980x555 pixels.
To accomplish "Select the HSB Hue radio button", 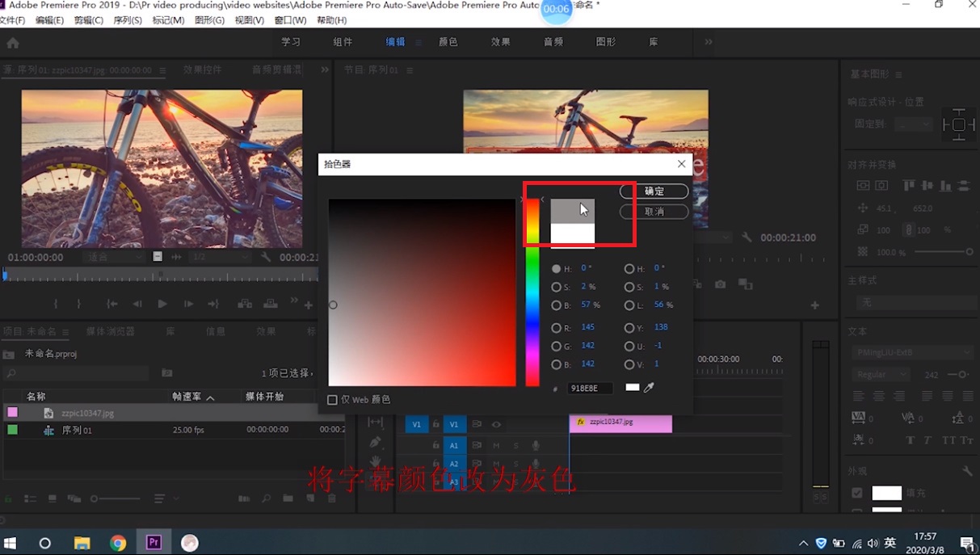I will [556, 268].
